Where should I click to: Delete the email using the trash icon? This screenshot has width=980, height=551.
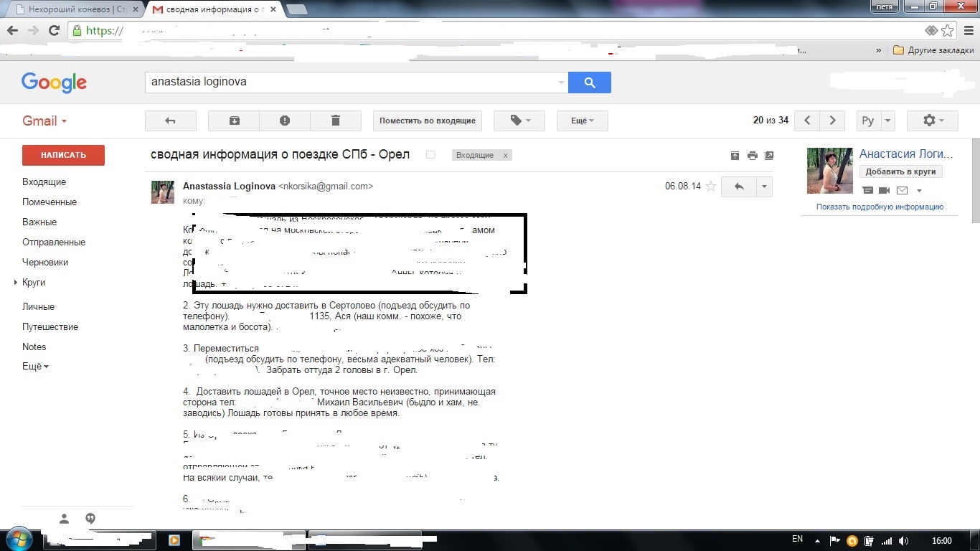pyautogui.click(x=335, y=121)
